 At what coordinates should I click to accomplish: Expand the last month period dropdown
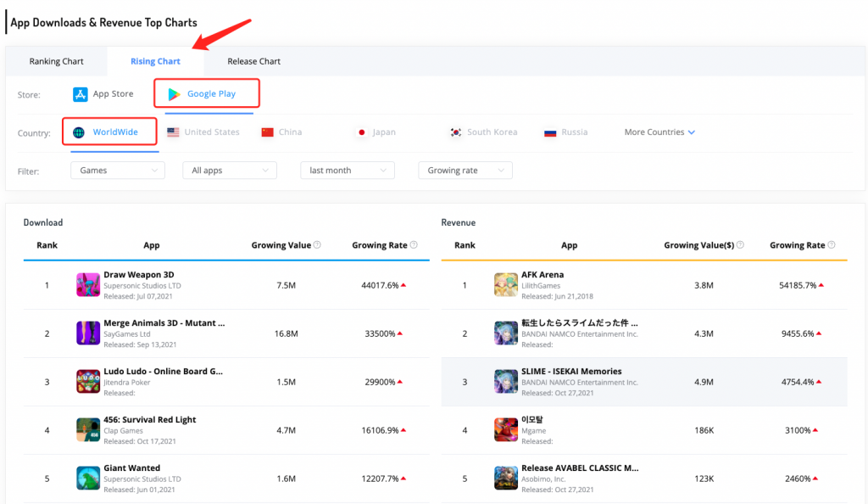click(x=348, y=171)
